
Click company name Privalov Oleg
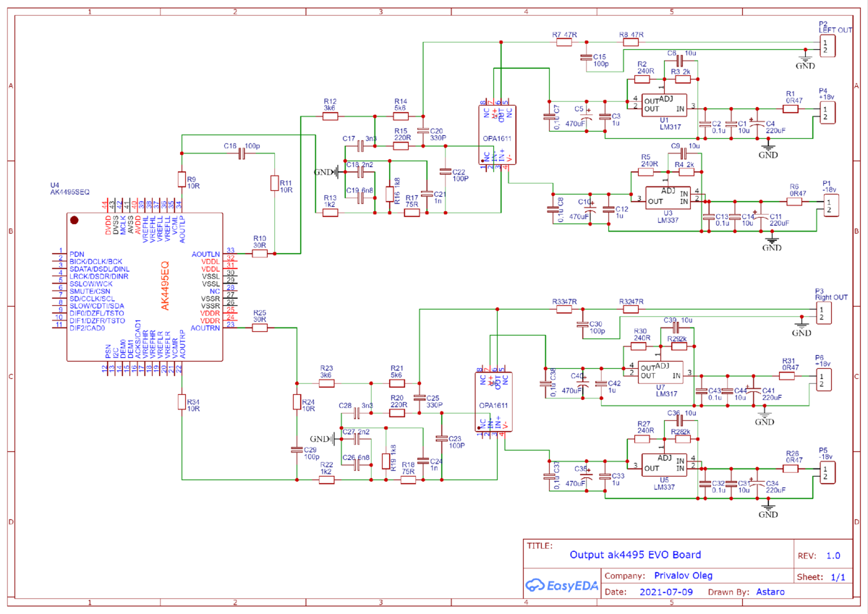coord(683,576)
